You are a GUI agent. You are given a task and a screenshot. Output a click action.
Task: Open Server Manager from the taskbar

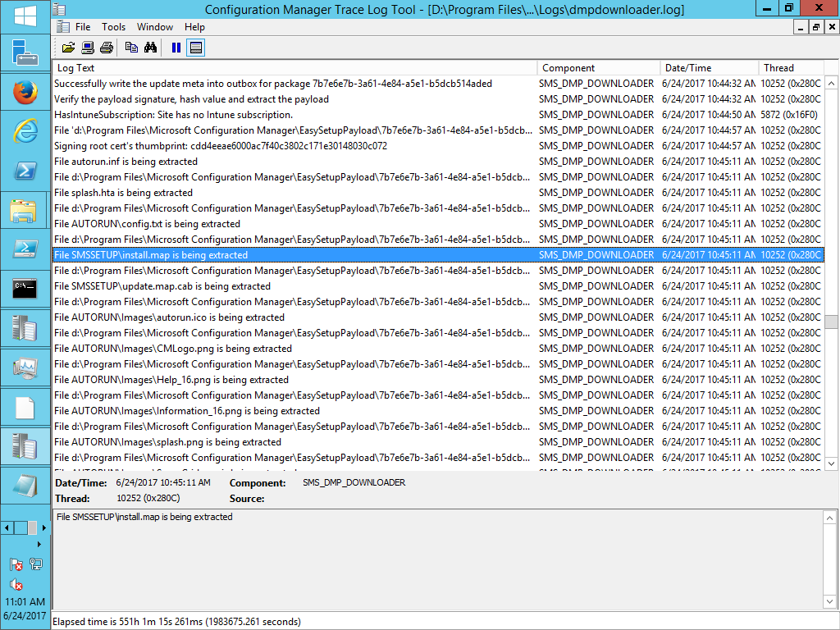25,52
